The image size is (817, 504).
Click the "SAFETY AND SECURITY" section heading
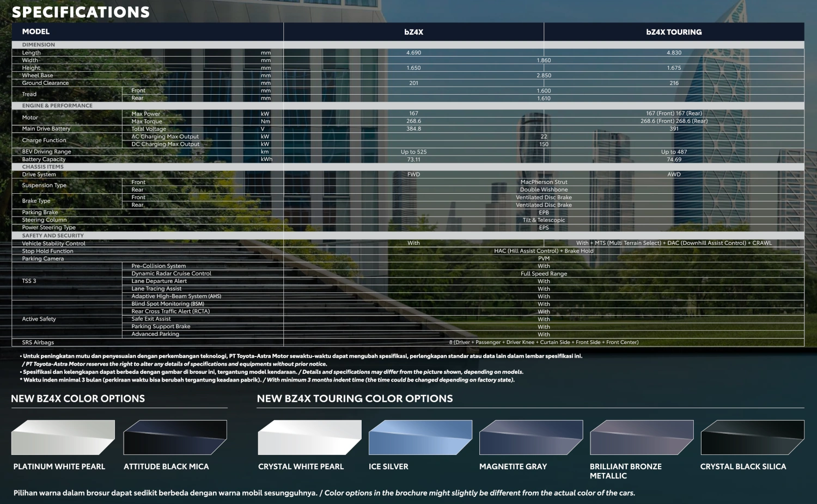pyautogui.click(x=53, y=236)
